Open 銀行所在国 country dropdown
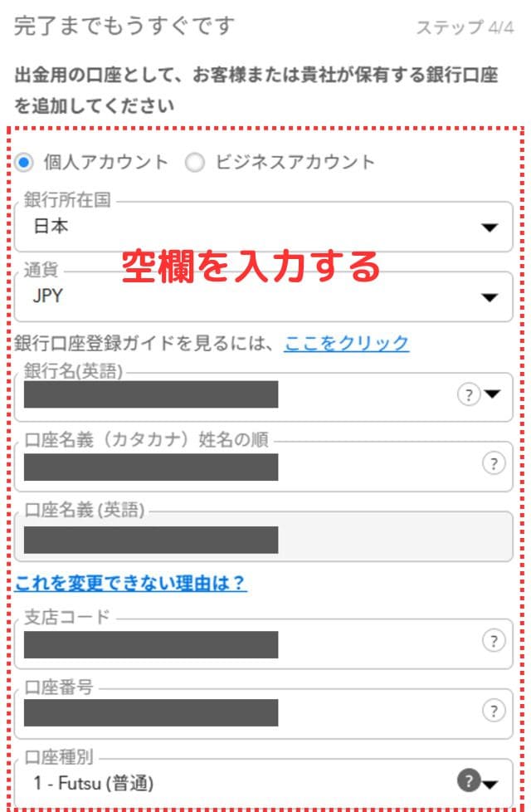Viewport: 531px width, 812px height. click(x=490, y=227)
